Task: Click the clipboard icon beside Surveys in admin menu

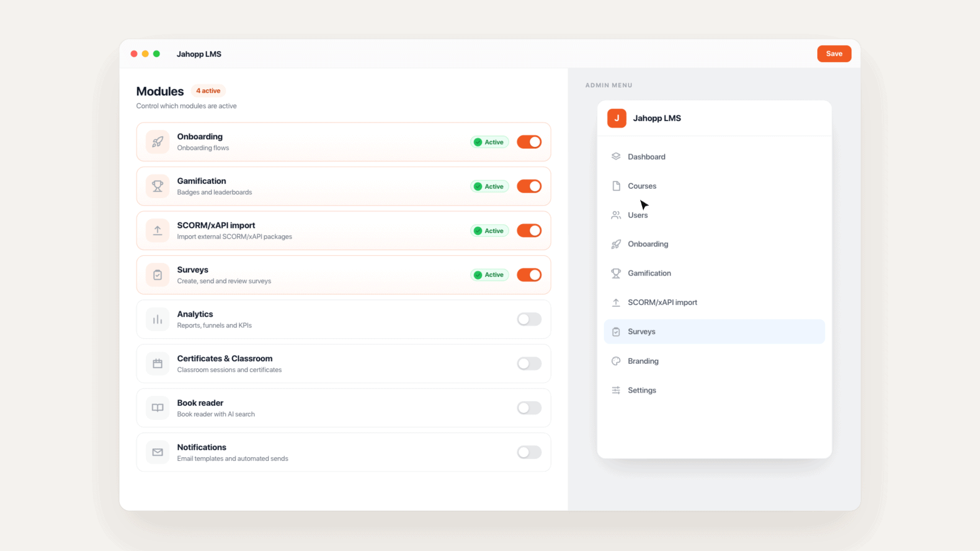Action: pyautogui.click(x=616, y=332)
